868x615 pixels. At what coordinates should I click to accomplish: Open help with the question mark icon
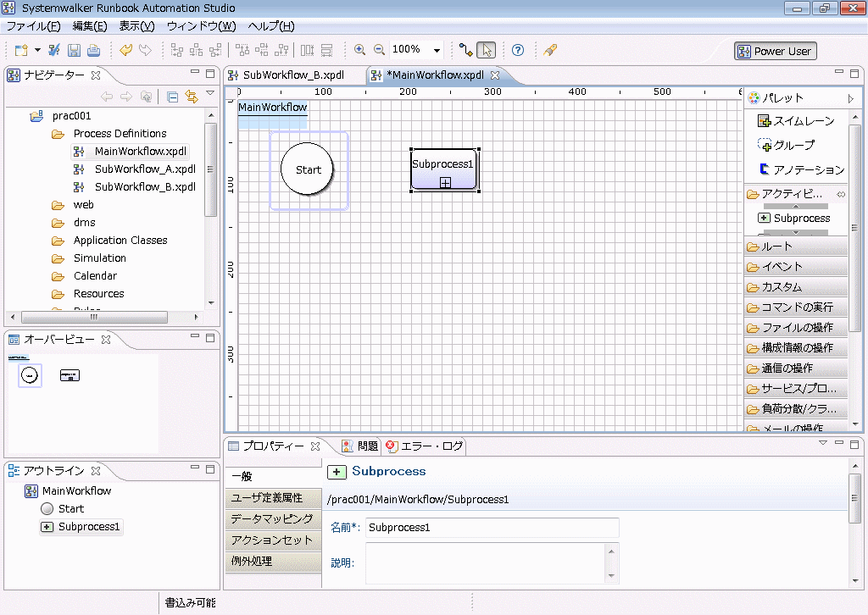[518, 50]
